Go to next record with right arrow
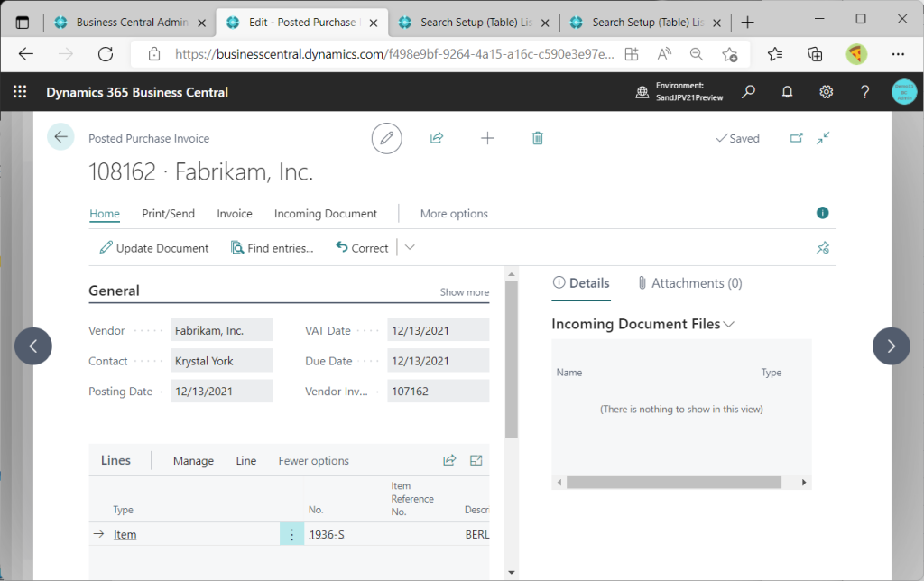Image resolution: width=924 pixels, height=581 pixels. tap(891, 346)
